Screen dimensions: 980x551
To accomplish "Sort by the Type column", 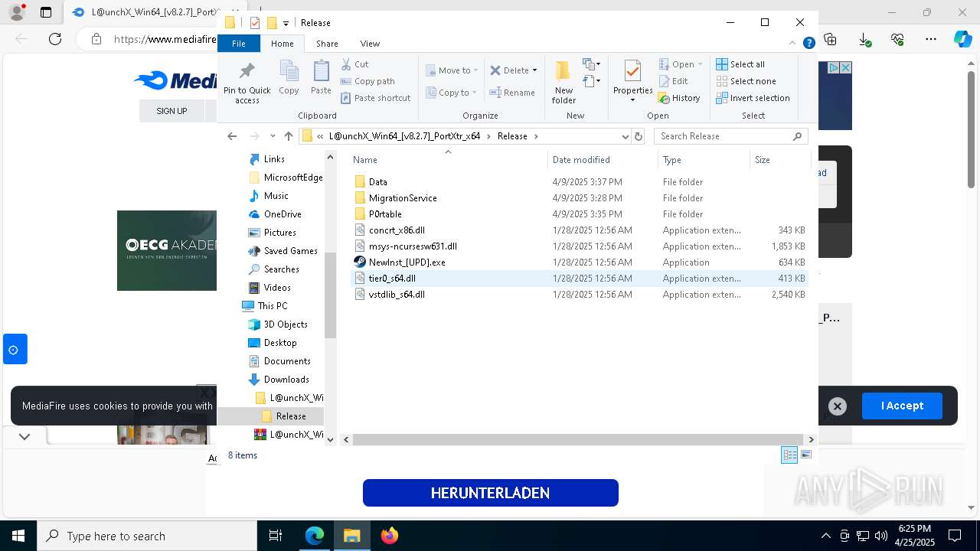I will 704,160.
